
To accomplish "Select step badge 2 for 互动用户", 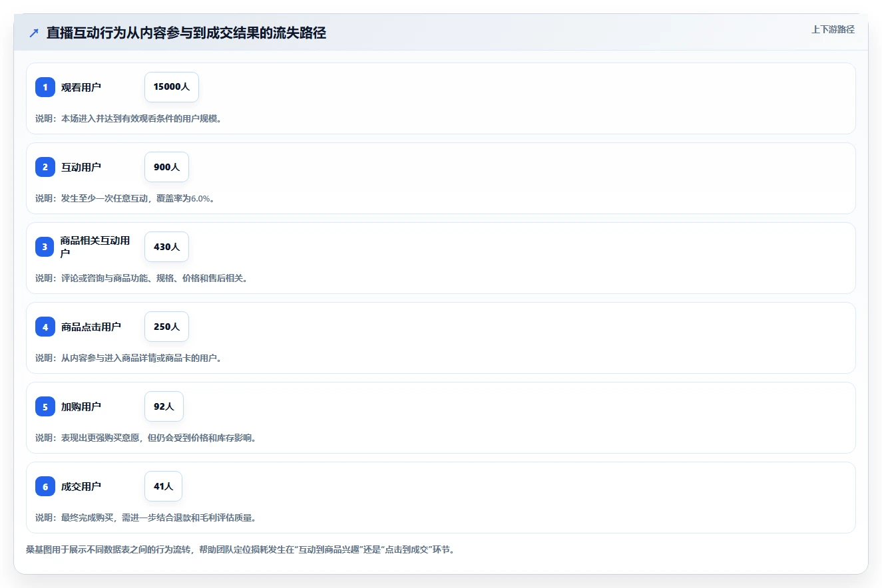I will click(45, 167).
